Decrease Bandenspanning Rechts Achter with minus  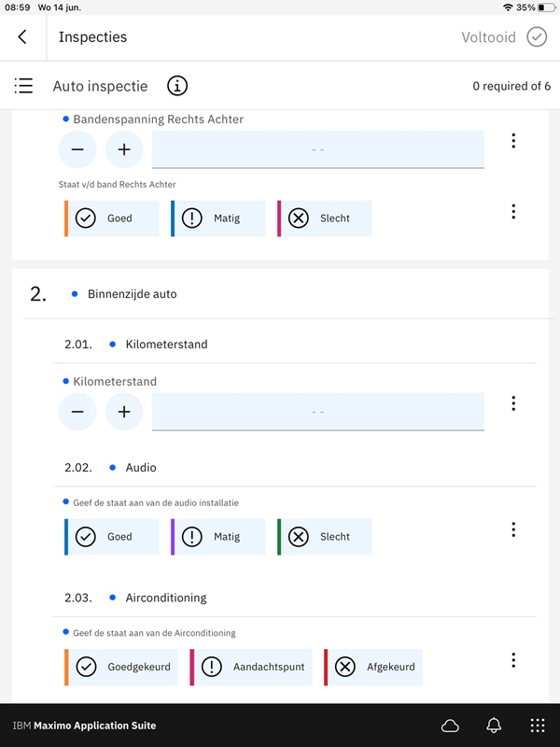[x=77, y=149]
